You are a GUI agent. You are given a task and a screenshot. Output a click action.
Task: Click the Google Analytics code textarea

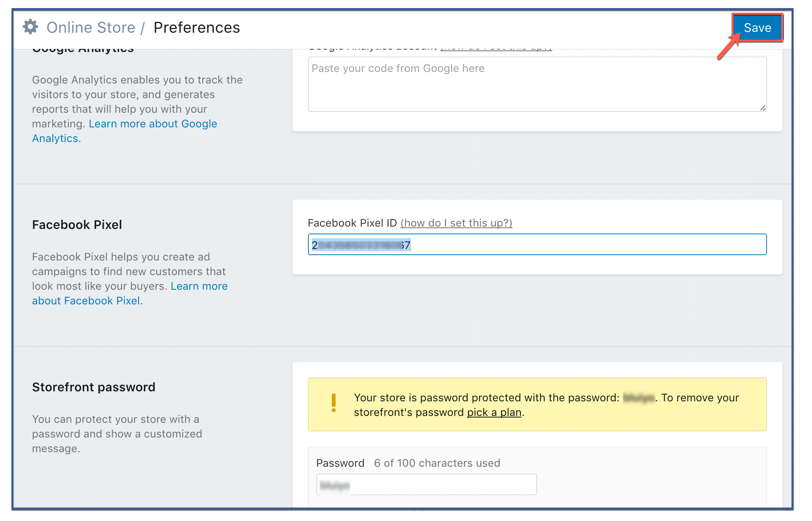[x=537, y=84]
